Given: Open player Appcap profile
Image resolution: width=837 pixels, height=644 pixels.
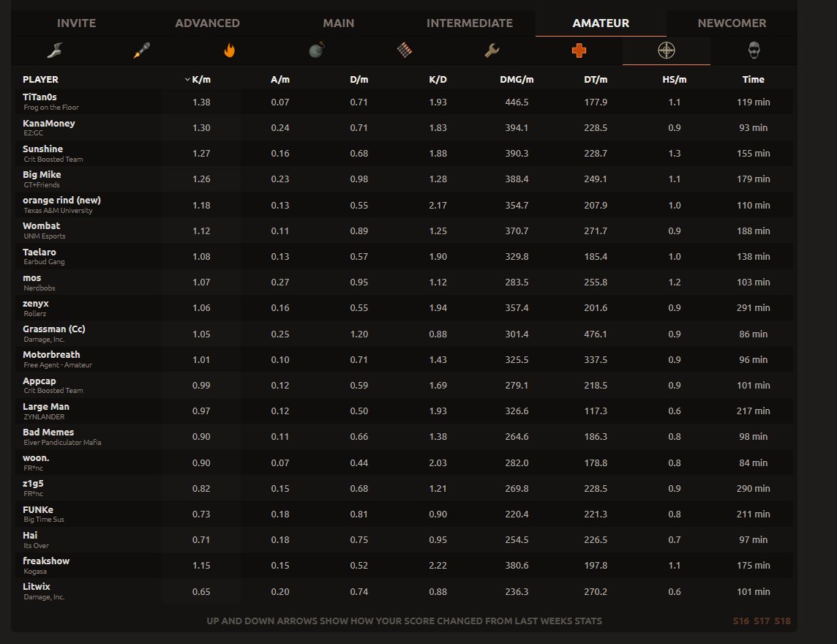Looking at the screenshot, I should pos(39,381).
